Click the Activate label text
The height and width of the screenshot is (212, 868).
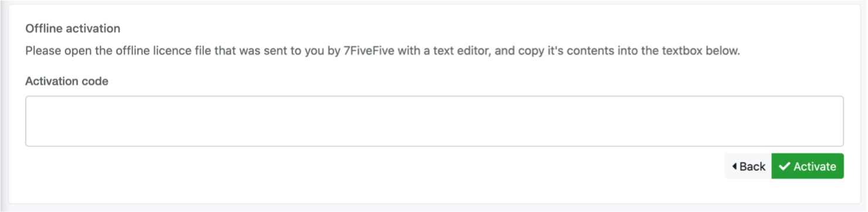coord(815,166)
